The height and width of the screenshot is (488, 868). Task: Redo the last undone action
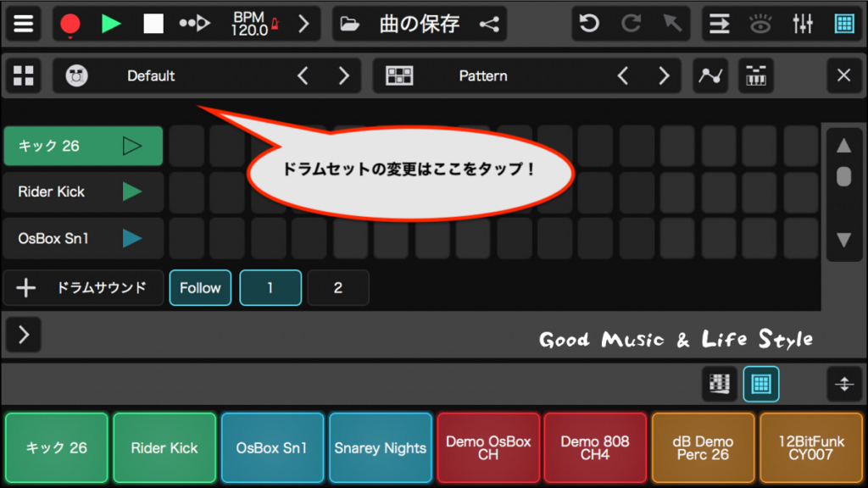(x=631, y=24)
